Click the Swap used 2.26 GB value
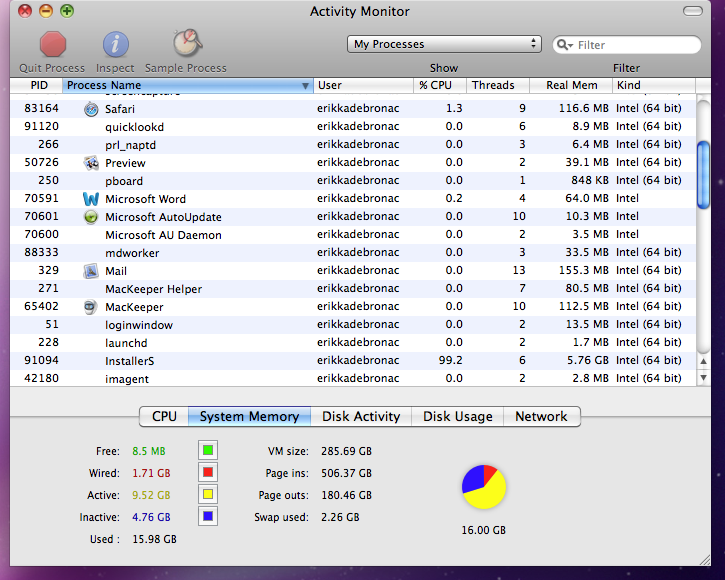This screenshot has height=580, width=725. tap(340, 517)
